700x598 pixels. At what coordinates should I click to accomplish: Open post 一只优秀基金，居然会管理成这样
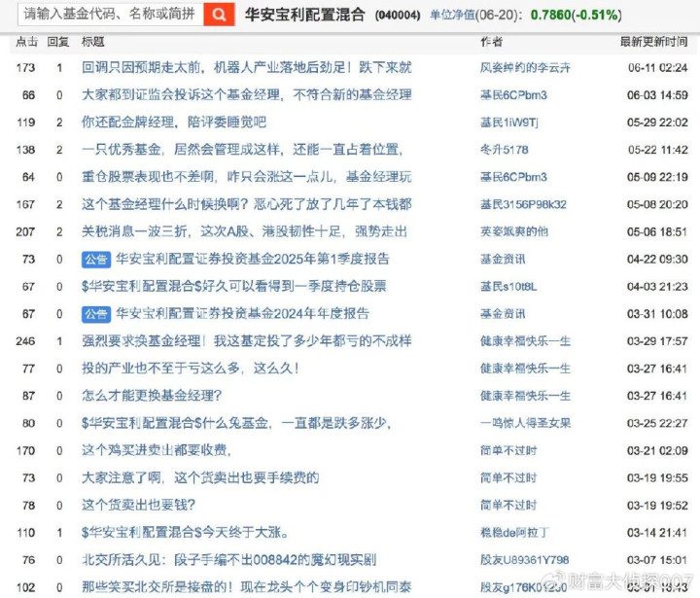[242, 149]
